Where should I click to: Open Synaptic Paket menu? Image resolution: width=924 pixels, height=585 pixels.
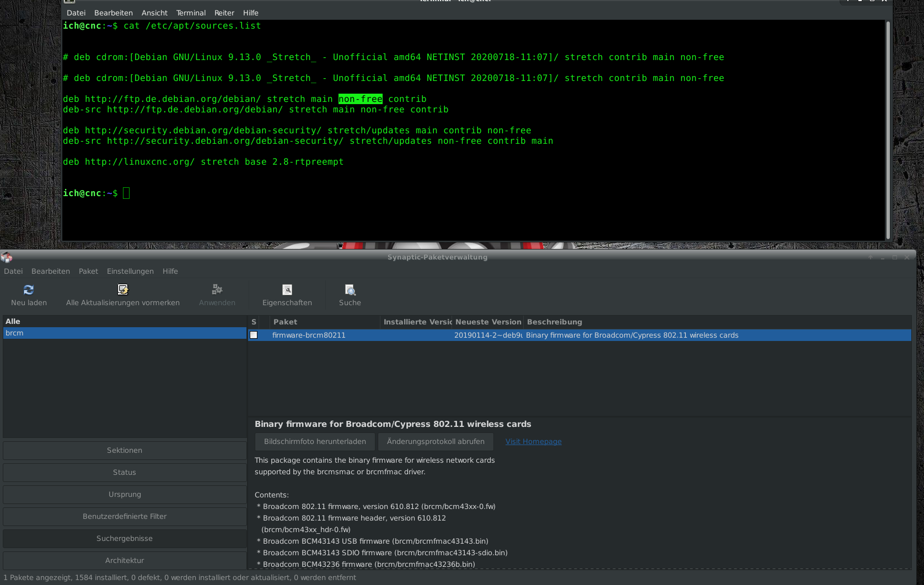coord(88,271)
